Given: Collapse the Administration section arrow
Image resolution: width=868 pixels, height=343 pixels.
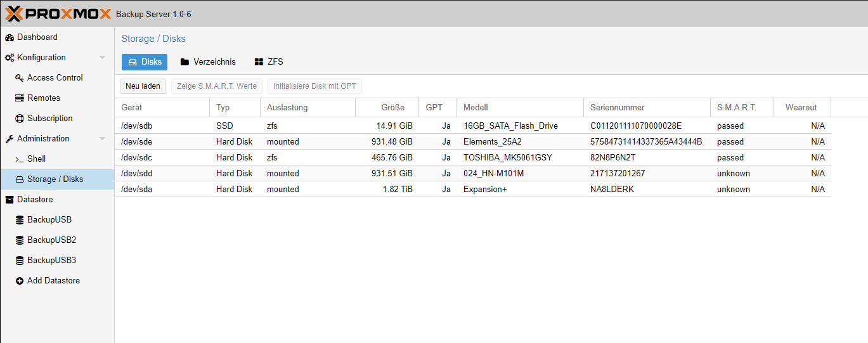Looking at the screenshot, I should (102, 139).
